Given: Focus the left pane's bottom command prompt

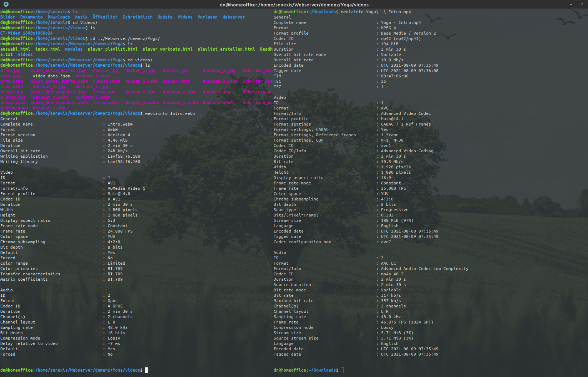Looking at the screenshot, I should tap(146, 370).
